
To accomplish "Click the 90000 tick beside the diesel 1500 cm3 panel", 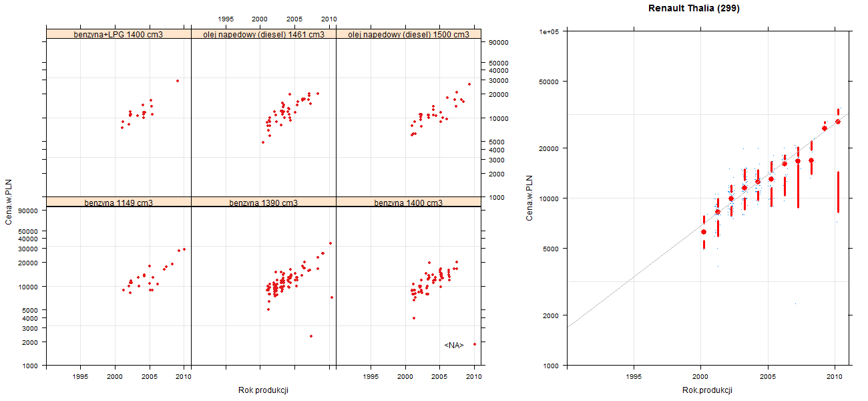I will pyautogui.click(x=499, y=42).
